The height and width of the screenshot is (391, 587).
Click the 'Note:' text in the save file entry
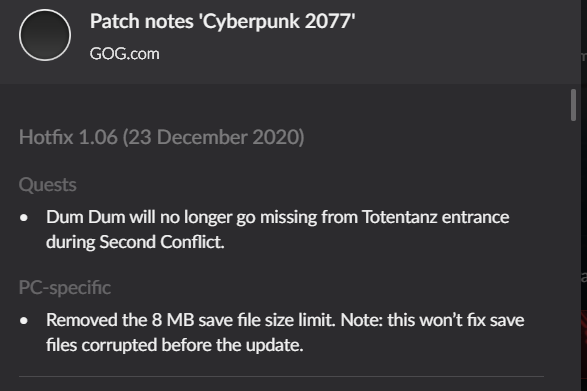coord(362,320)
